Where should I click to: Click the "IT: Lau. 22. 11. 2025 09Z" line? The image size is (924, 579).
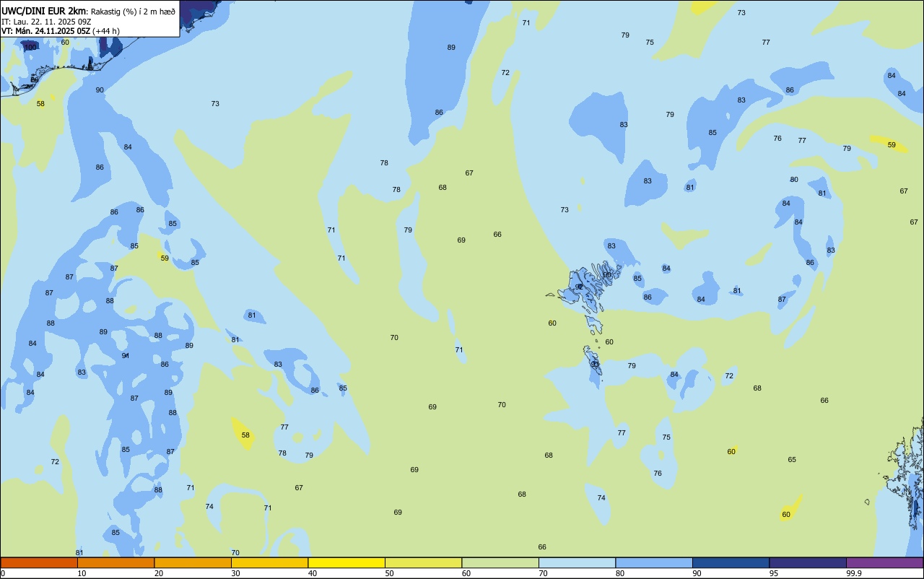(46, 21)
